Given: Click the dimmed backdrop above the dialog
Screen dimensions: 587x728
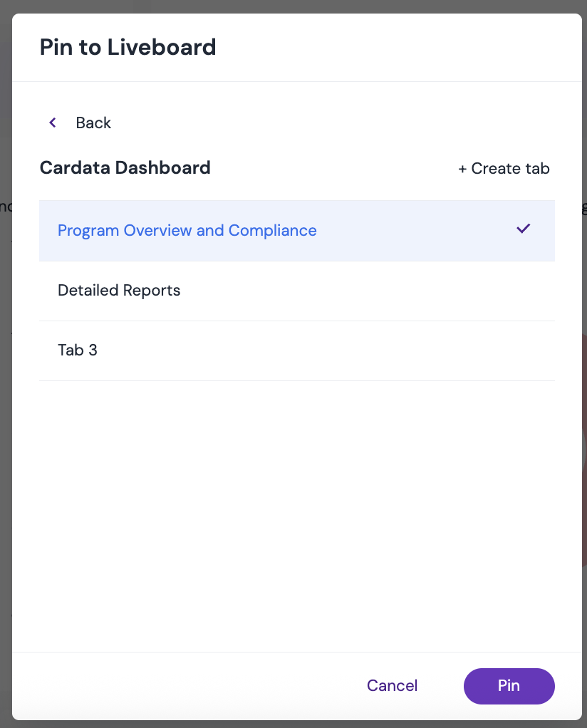Looking at the screenshot, I should click(297, 6).
